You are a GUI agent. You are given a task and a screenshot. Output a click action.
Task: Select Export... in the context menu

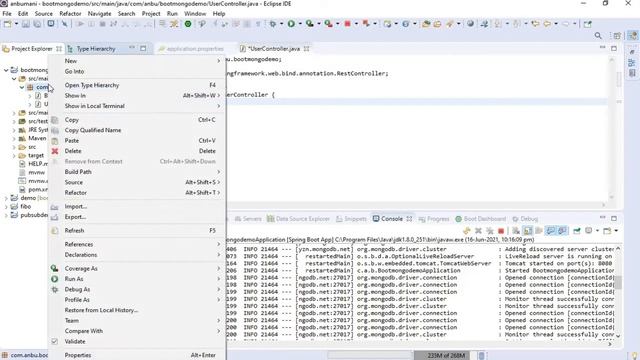[x=138, y=217]
